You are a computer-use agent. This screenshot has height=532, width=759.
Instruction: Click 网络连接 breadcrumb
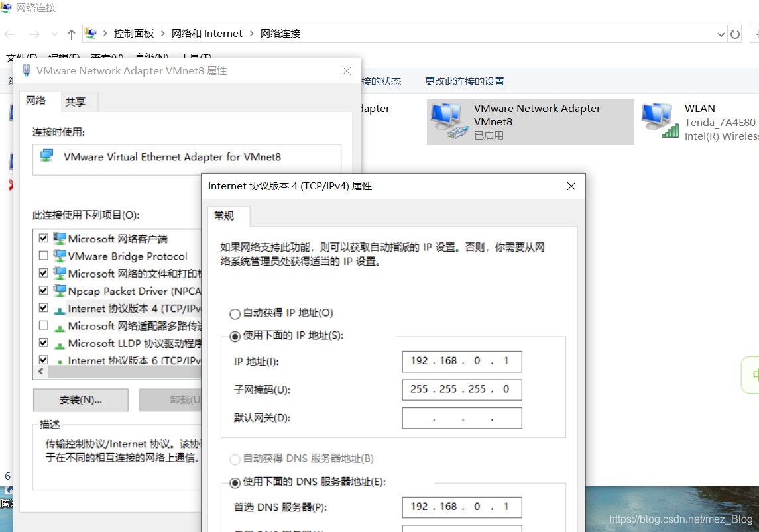[x=280, y=34]
